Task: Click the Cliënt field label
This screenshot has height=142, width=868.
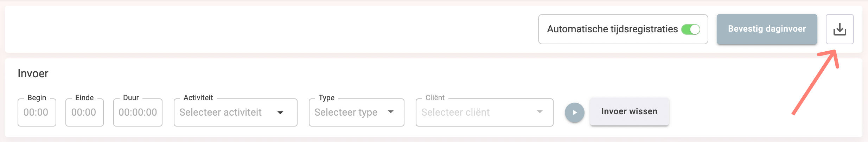Action: 435,98
